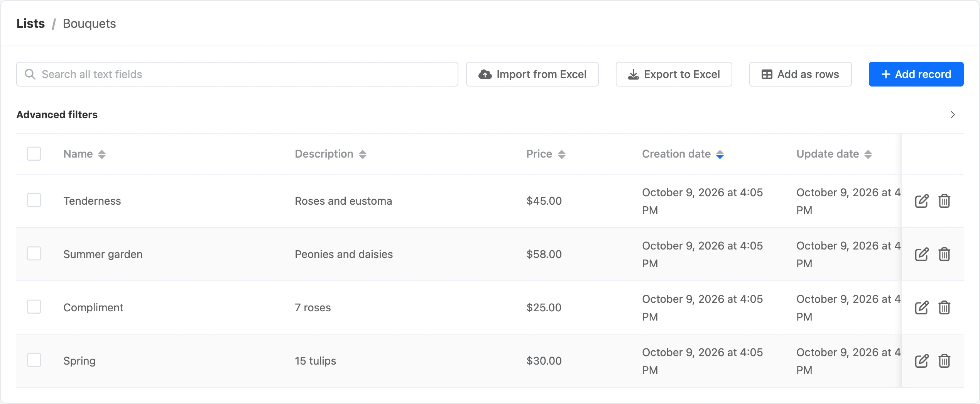Toggle the select-all rows checkbox
This screenshot has width=980, height=404.
click(34, 154)
